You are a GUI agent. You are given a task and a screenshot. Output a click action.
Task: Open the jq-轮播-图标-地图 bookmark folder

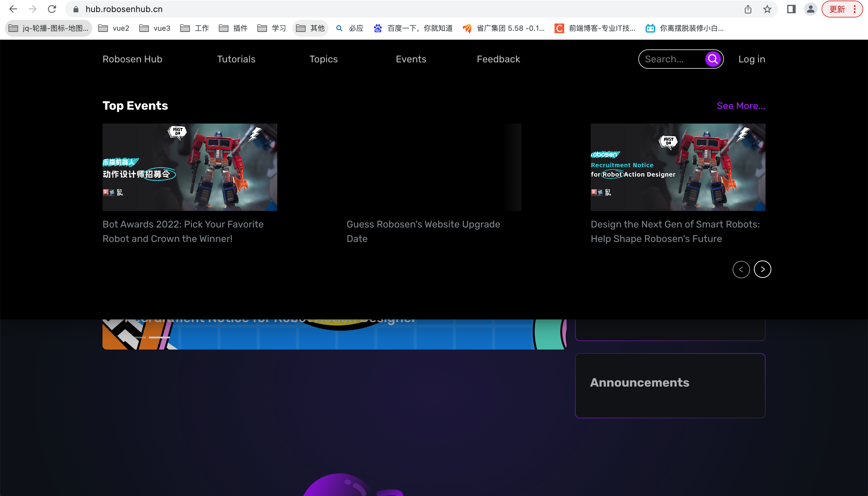click(x=49, y=28)
